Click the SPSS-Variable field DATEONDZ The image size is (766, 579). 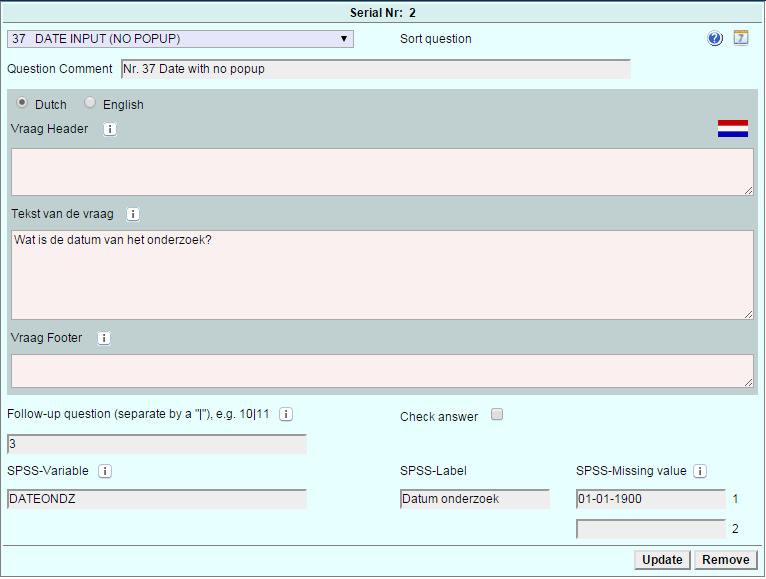click(x=157, y=499)
